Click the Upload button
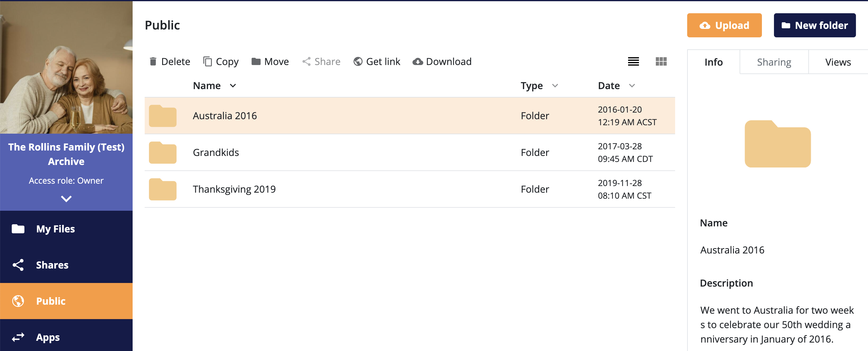The width and height of the screenshot is (868, 351). [724, 25]
